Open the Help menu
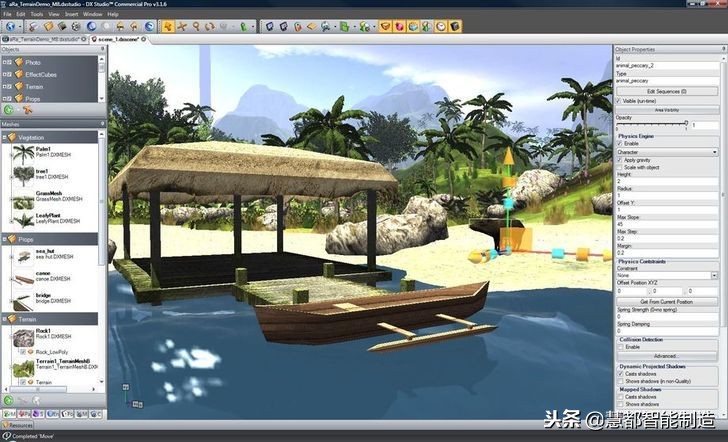Viewport: 728px width, 442px height. coord(113,14)
